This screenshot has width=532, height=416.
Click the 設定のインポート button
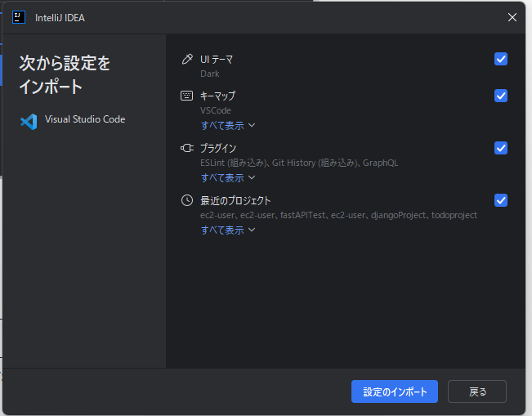pos(395,391)
